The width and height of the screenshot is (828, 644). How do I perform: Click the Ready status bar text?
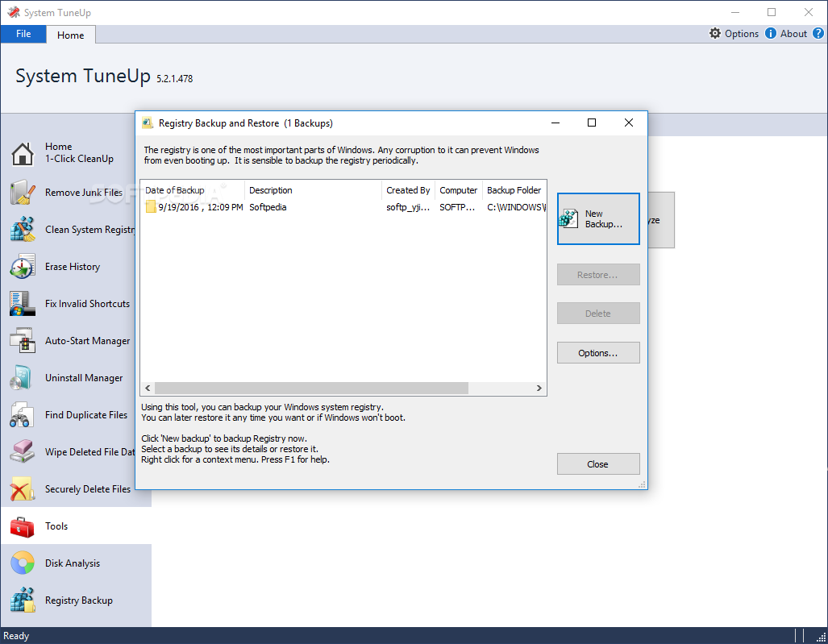pyautogui.click(x=16, y=636)
